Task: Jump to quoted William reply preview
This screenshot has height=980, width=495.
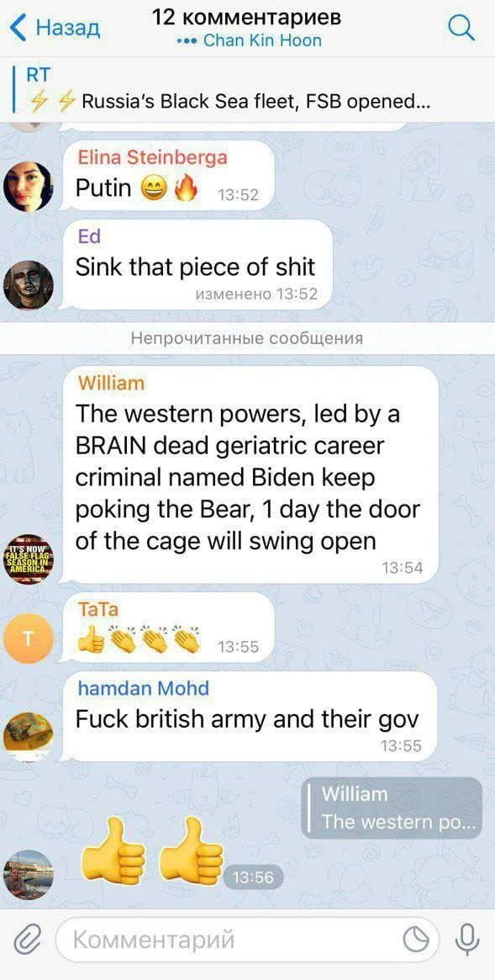Action: pos(392,808)
